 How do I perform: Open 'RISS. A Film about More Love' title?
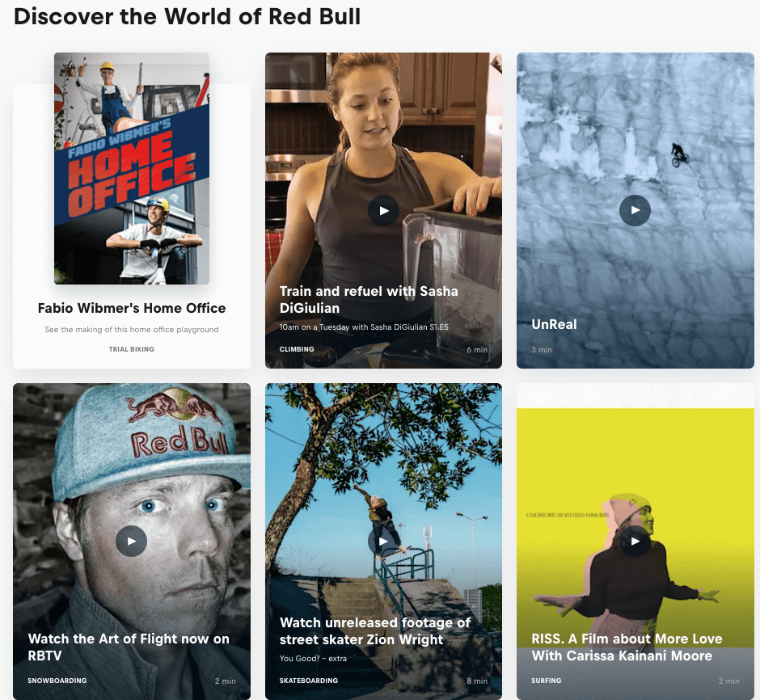click(627, 647)
